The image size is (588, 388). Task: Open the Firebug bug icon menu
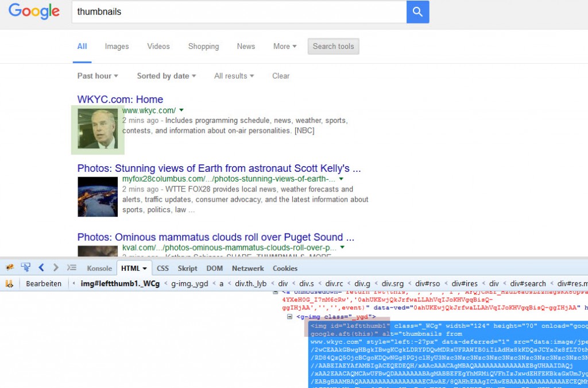click(10, 267)
